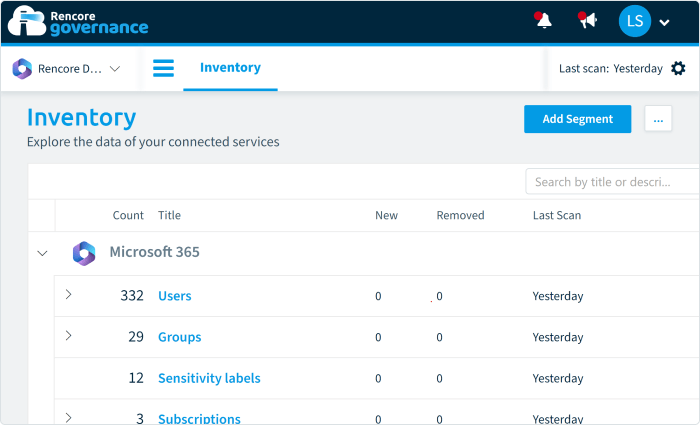
Task: Expand the user account dropdown arrow
Action: click(x=664, y=22)
